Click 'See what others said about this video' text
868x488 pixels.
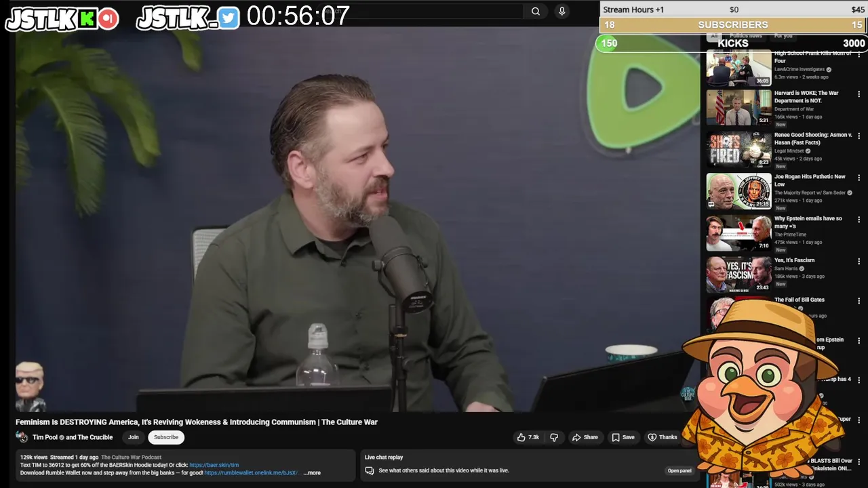[x=443, y=470]
